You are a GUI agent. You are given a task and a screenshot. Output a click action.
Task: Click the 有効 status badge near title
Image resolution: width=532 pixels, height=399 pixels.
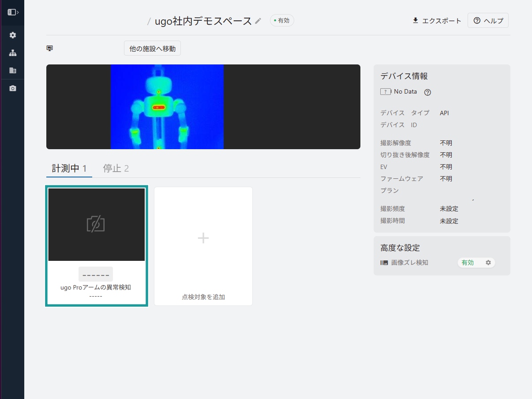(282, 20)
